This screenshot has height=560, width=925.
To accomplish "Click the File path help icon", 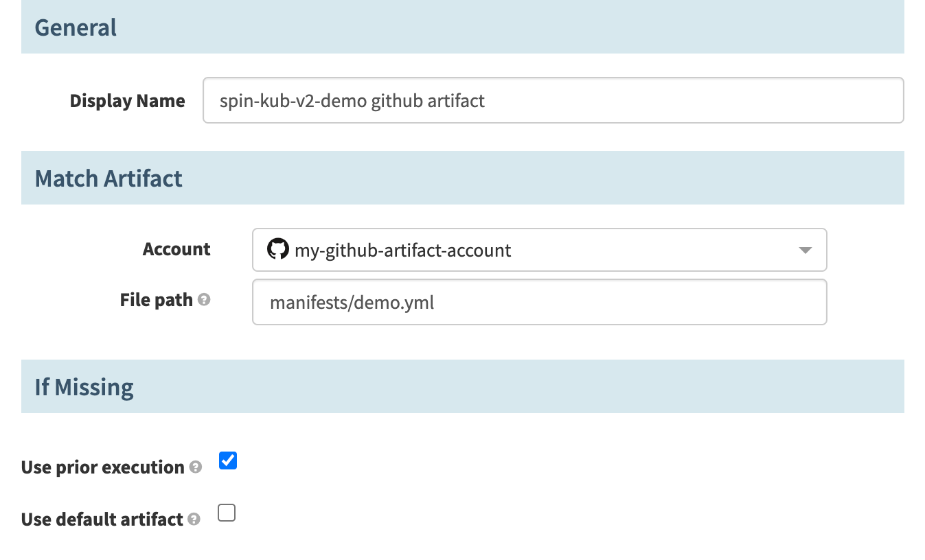I will [204, 300].
